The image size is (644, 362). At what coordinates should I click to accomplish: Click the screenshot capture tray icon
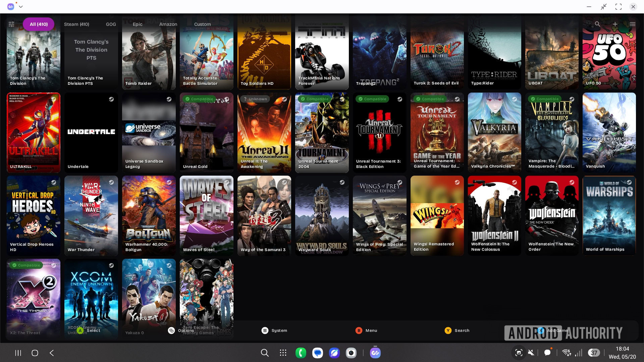(519, 353)
